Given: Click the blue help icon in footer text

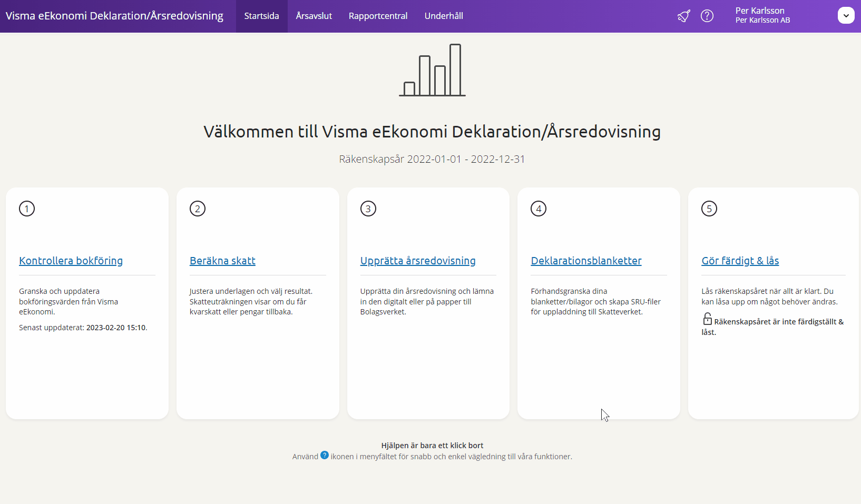Looking at the screenshot, I should point(325,456).
